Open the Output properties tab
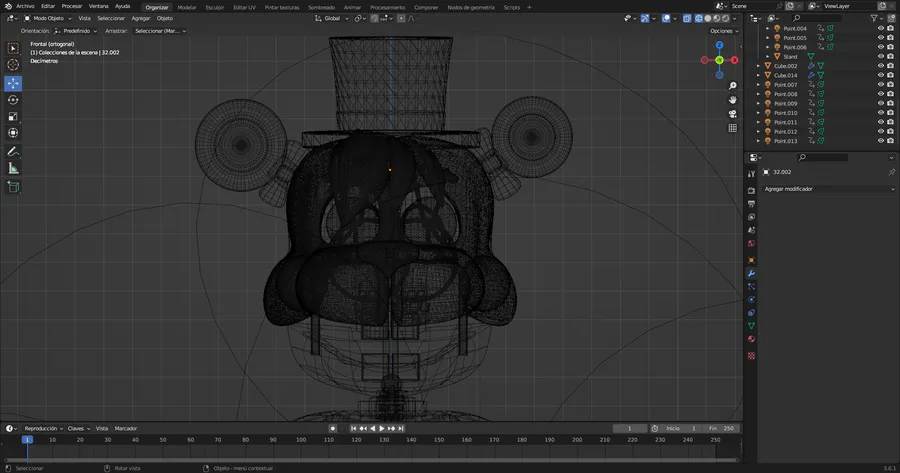 pos(751,204)
